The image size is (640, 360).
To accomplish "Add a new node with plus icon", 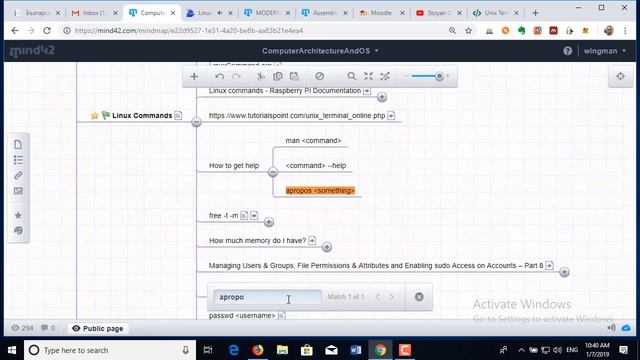I will click(194, 76).
